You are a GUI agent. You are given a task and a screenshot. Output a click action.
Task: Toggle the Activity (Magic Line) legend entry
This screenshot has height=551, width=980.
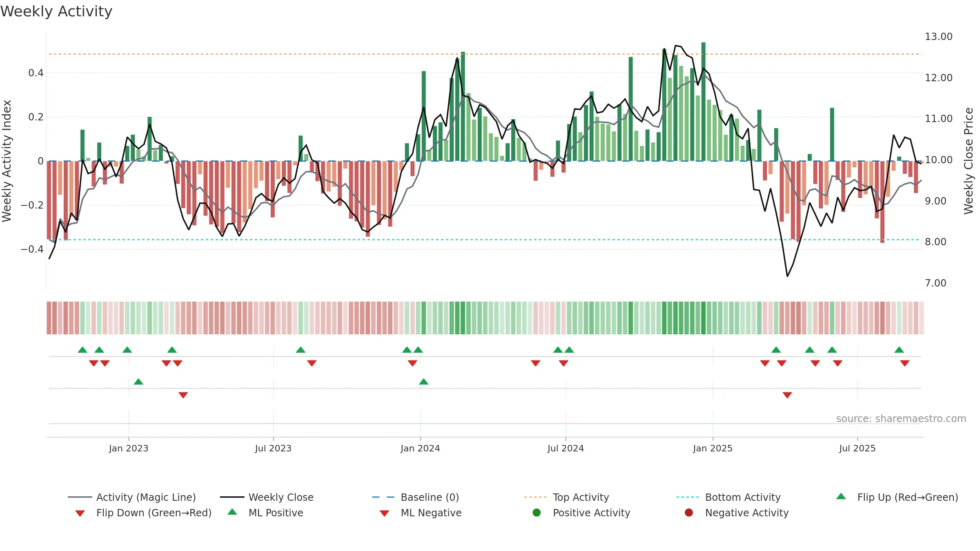132,497
